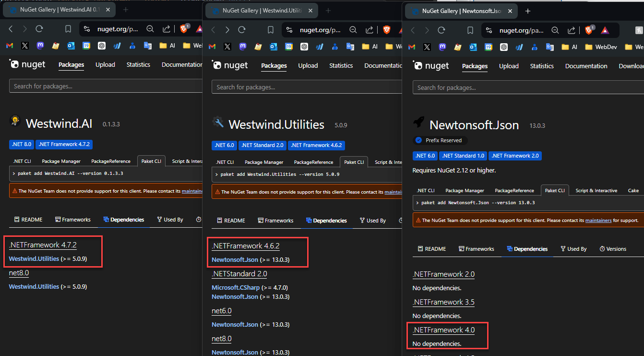The height and width of the screenshot is (356, 644).
Task: Open the Frameworks tab on the Westwind.AI page
Action: 73,220
